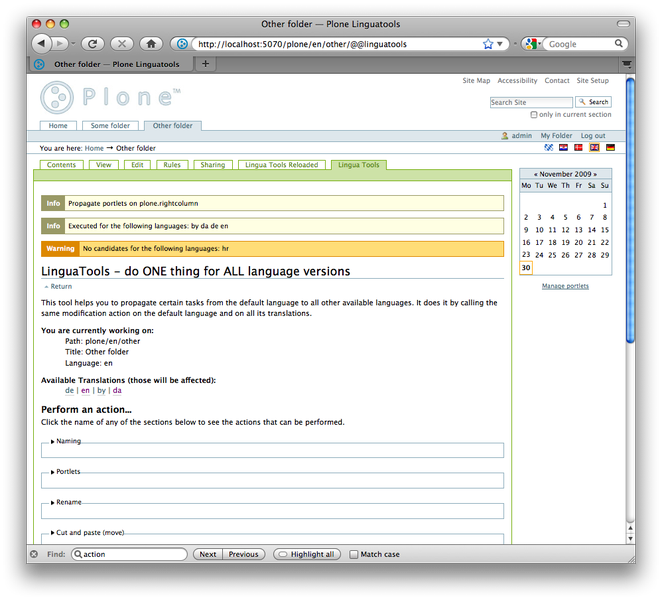This screenshot has width=662, height=600.
Task: Expand the Naming section
Action: [x=67, y=441]
